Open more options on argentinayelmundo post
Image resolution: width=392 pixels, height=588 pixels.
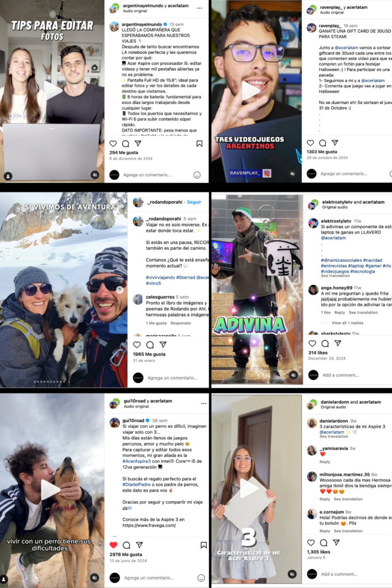tap(199, 8)
